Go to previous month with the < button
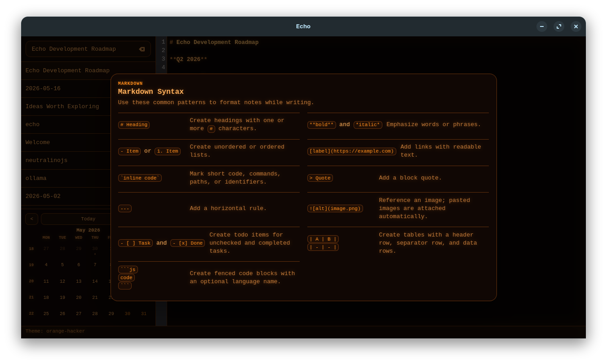The height and width of the screenshot is (364, 607). (31, 219)
